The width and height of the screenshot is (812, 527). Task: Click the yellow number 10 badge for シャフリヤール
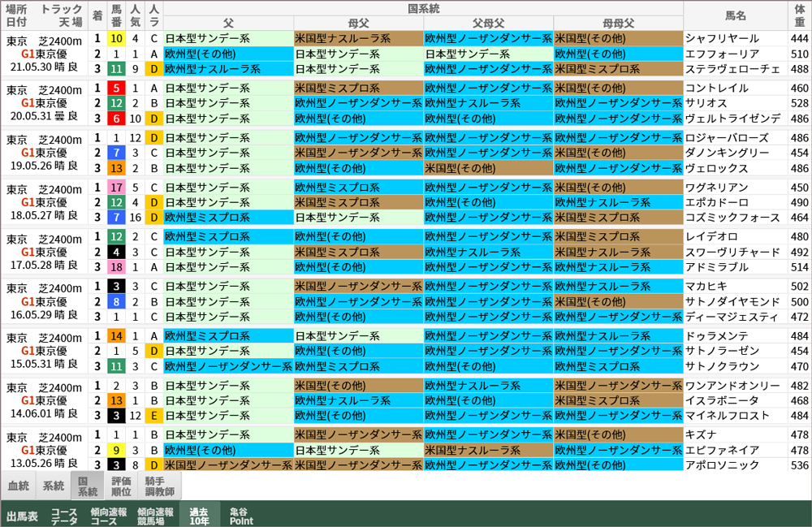pos(116,38)
